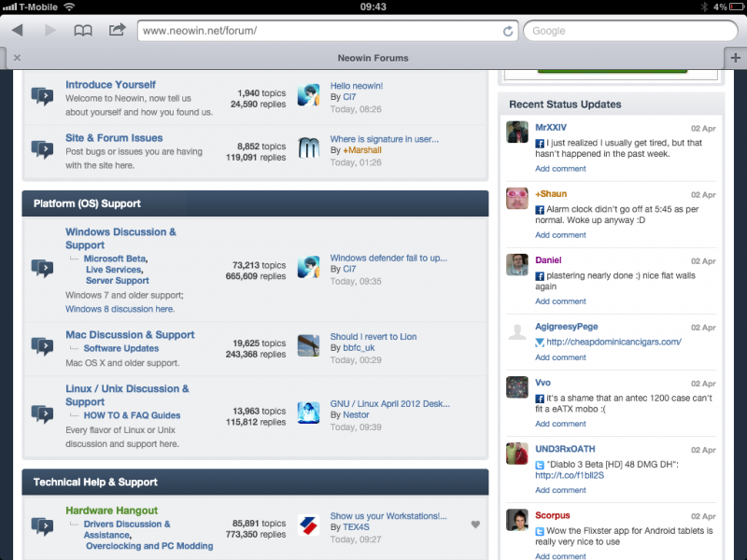Click Technical Help & Support category header
This screenshot has width=747, height=560.
(255, 482)
